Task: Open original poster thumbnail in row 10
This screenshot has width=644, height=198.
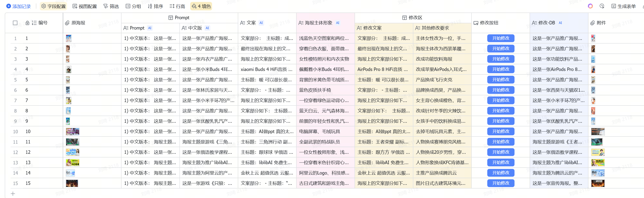Action: (x=72, y=131)
